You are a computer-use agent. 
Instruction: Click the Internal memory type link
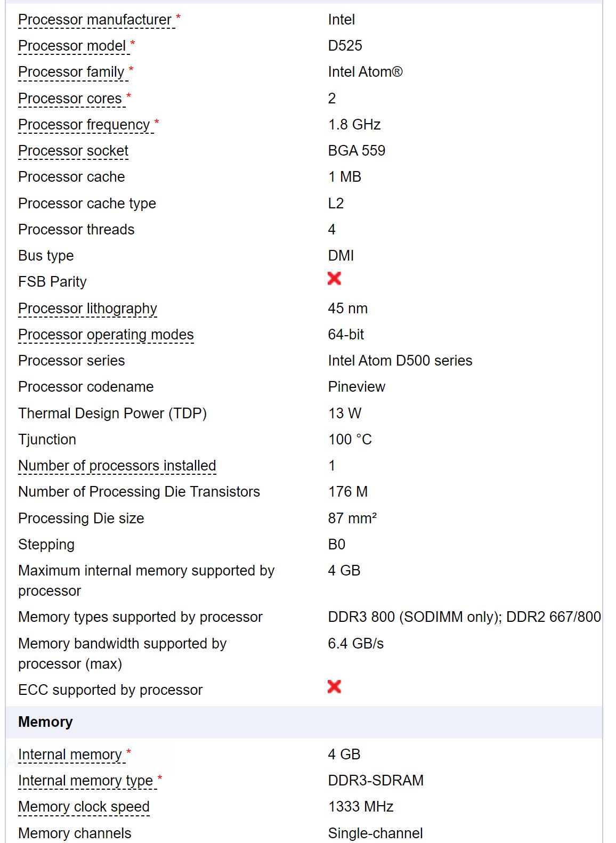coord(86,781)
